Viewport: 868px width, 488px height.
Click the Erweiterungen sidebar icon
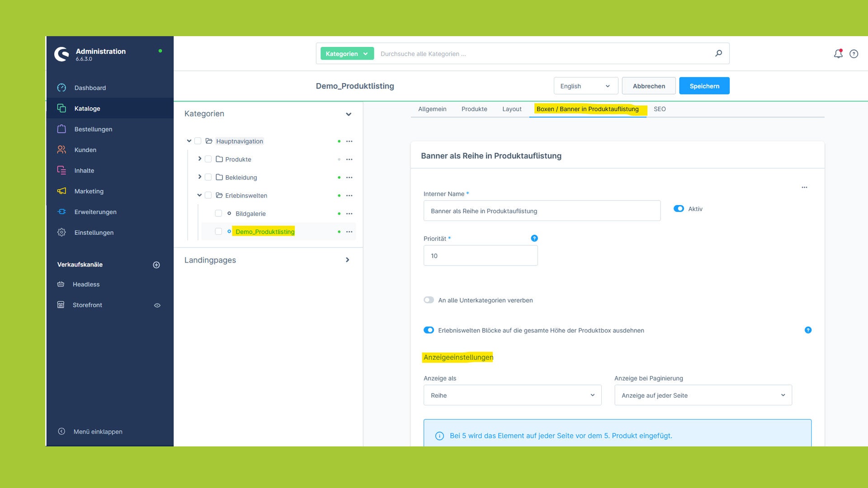coord(61,211)
